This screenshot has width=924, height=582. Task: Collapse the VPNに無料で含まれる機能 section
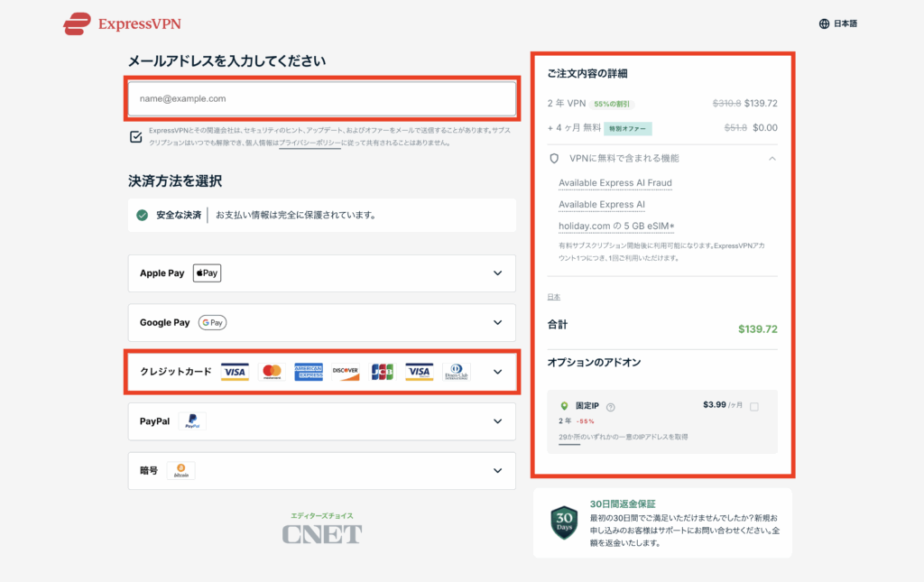coord(772,159)
